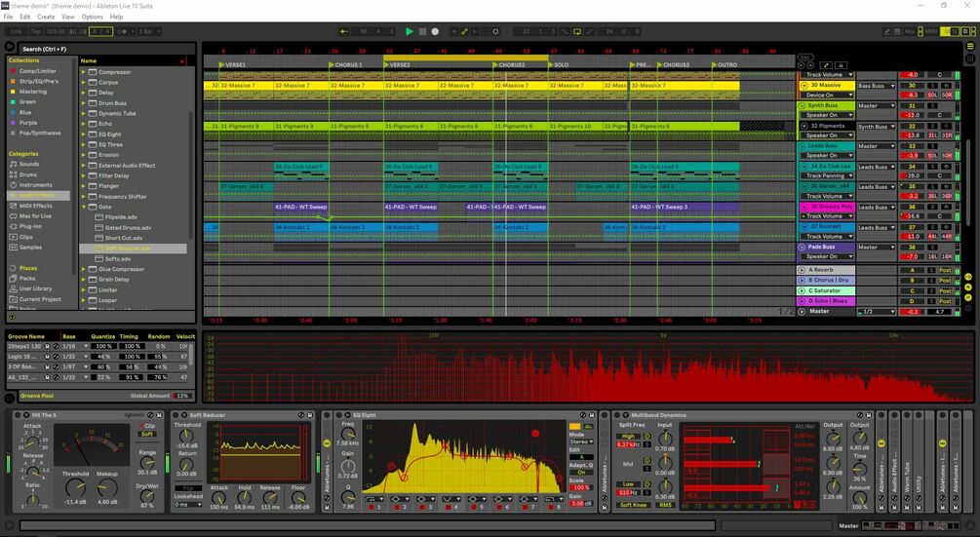Start playback with the green Play button
Image resolution: width=980 pixels, height=537 pixels.
pos(410,31)
